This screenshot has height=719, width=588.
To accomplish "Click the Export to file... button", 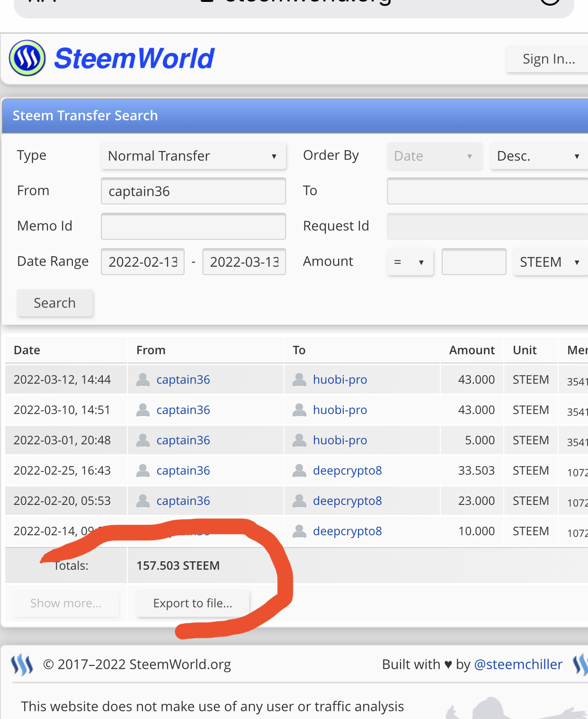I will tap(193, 603).
